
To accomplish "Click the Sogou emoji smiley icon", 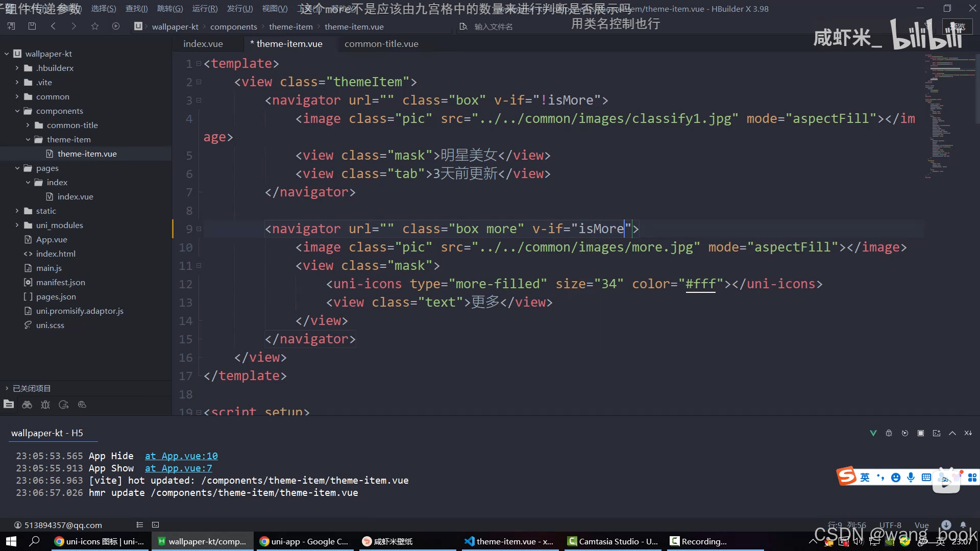I will (x=896, y=478).
